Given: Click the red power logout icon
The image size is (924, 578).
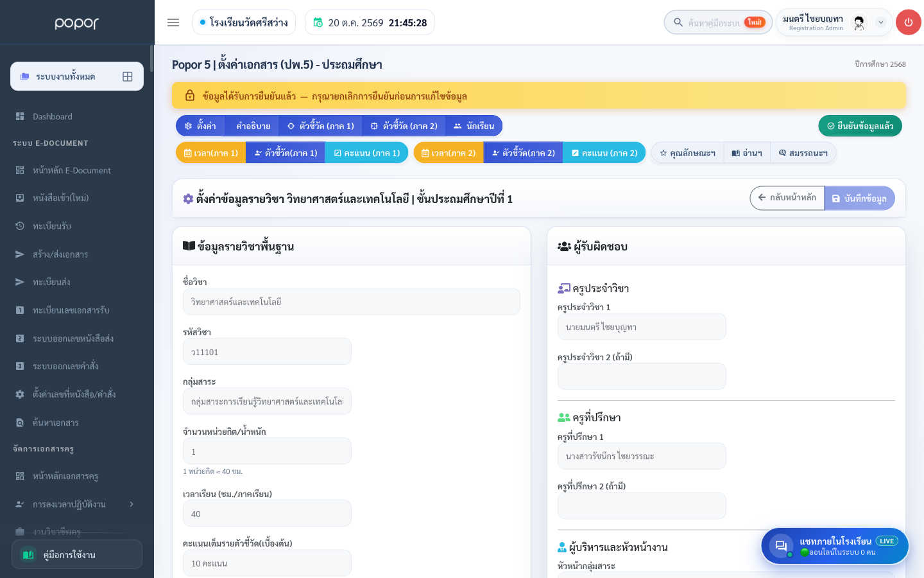Looking at the screenshot, I should pos(908,22).
